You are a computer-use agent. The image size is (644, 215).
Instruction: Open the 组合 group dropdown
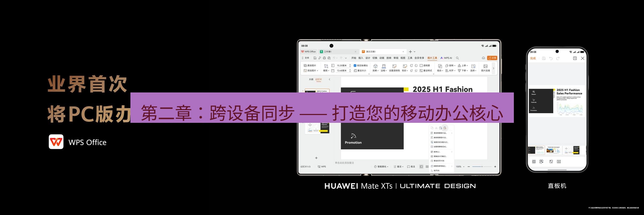pos(440,68)
